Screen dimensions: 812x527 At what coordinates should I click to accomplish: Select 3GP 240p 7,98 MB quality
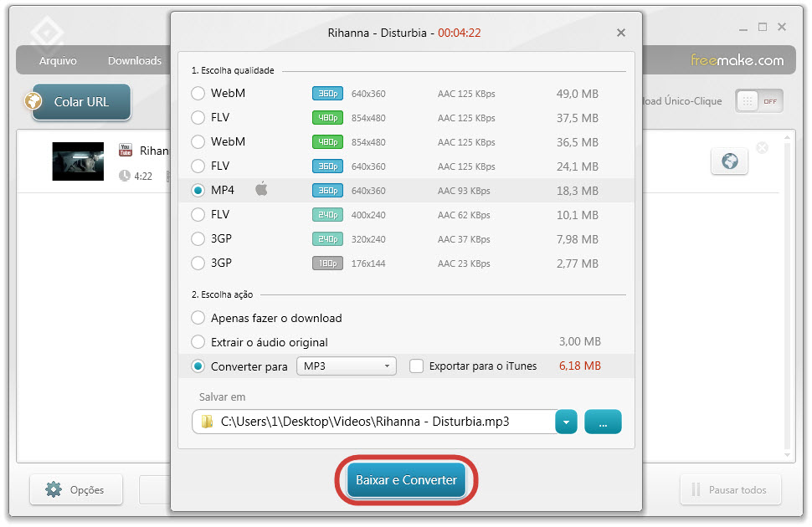click(198, 239)
